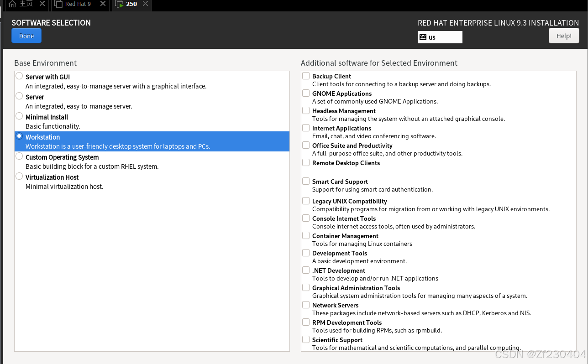Click keyboard icon beside us layout

tap(423, 37)
